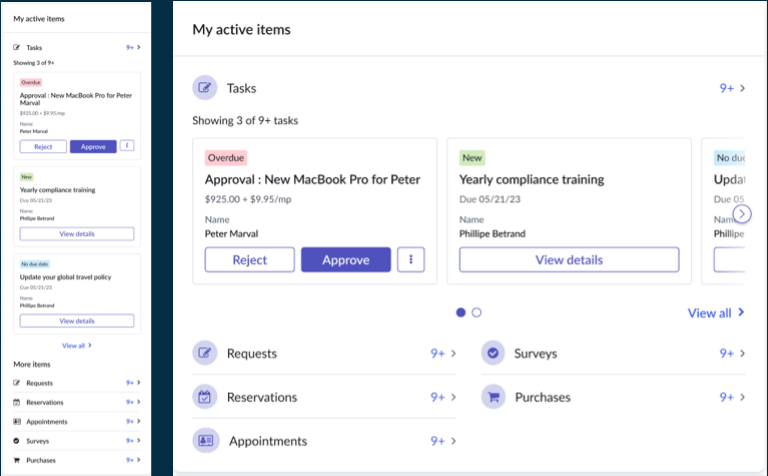Expand Reservations chevron in left mobile panel
768x476 pixels.
pos(139,402)
